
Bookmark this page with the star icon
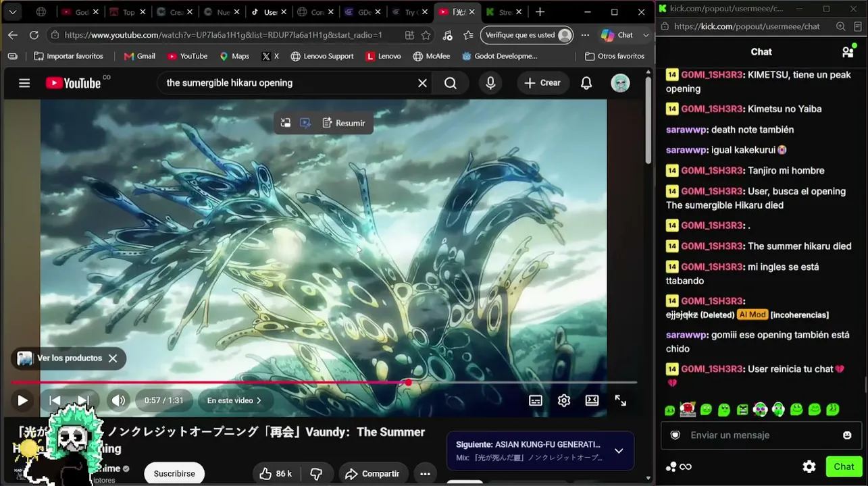click(426, 35)
